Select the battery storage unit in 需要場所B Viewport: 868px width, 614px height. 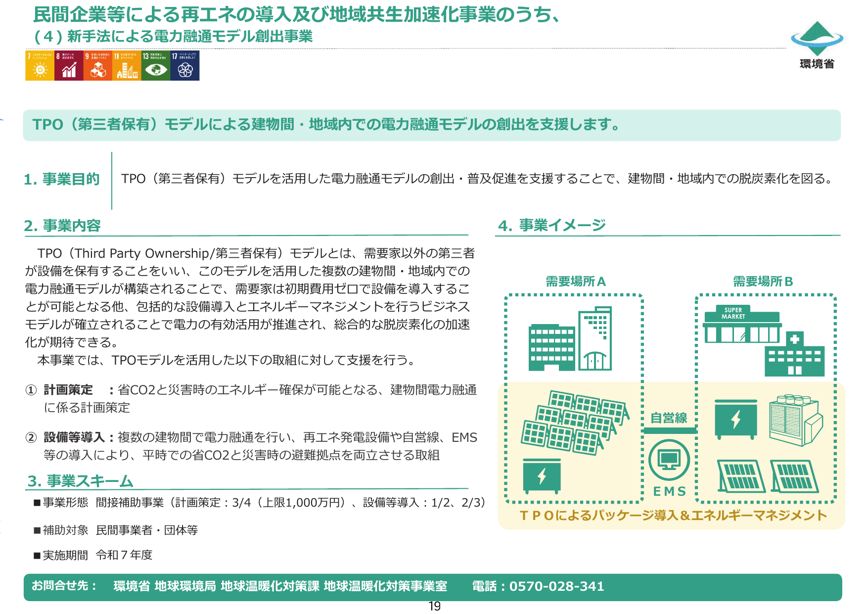click(x=736, y=420)
